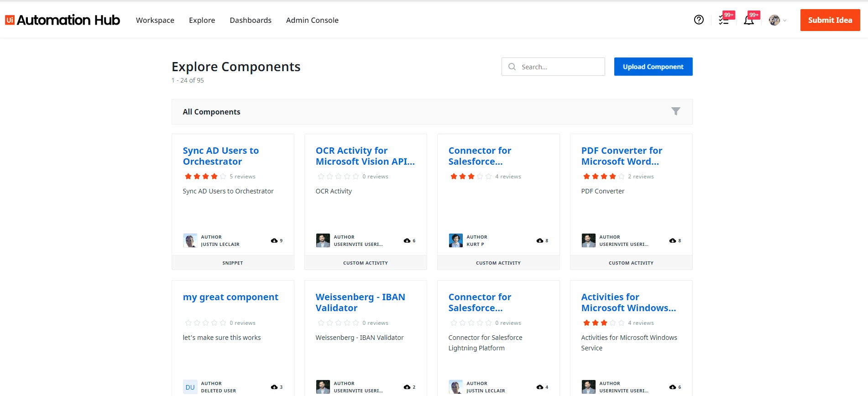Open Activities for Microsoft Windows component

click(628, 302)
